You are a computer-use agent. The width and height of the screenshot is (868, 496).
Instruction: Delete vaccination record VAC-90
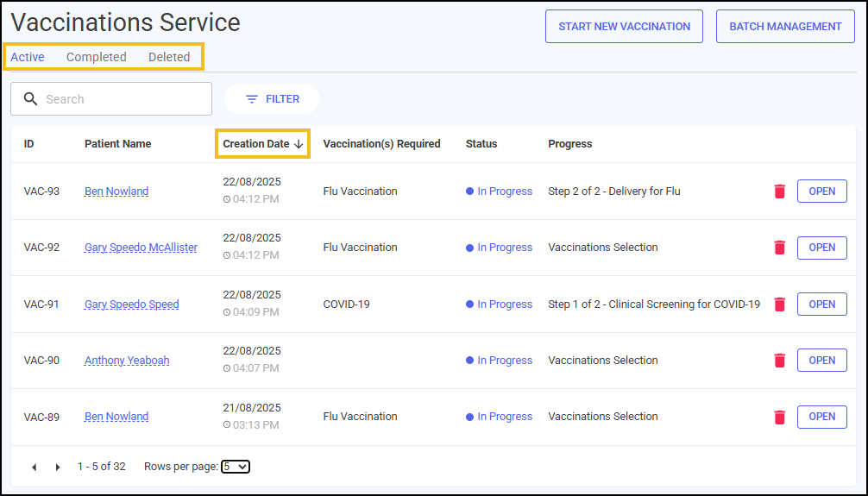(779, 361)
